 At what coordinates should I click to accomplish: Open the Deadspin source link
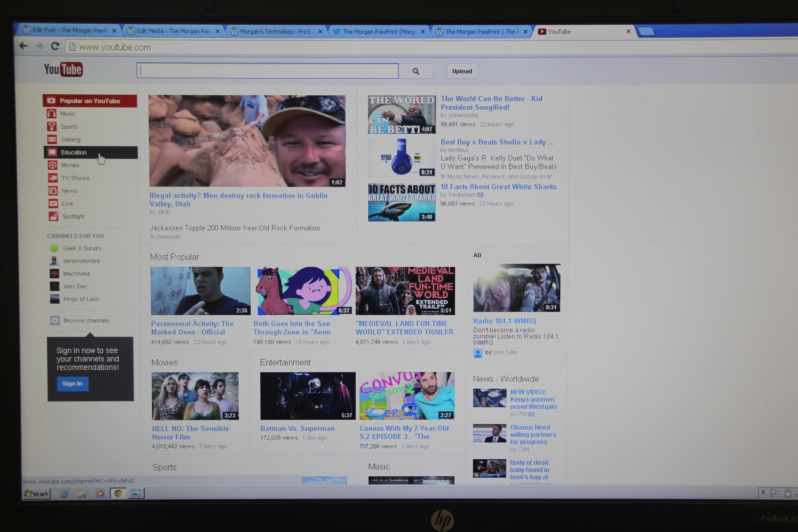tap(168, 237)
